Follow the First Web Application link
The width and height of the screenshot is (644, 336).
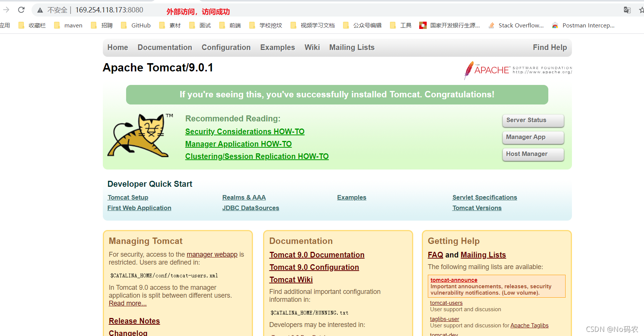pos(139,208)
